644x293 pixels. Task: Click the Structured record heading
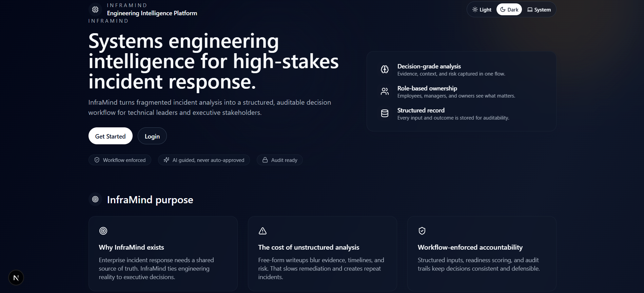click(x=421, y=110)
